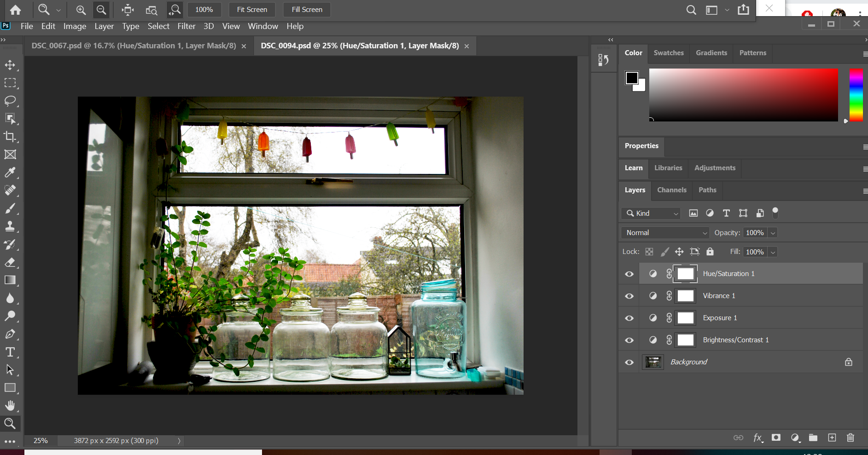Switch to the Channels tab

click(671, 190)
